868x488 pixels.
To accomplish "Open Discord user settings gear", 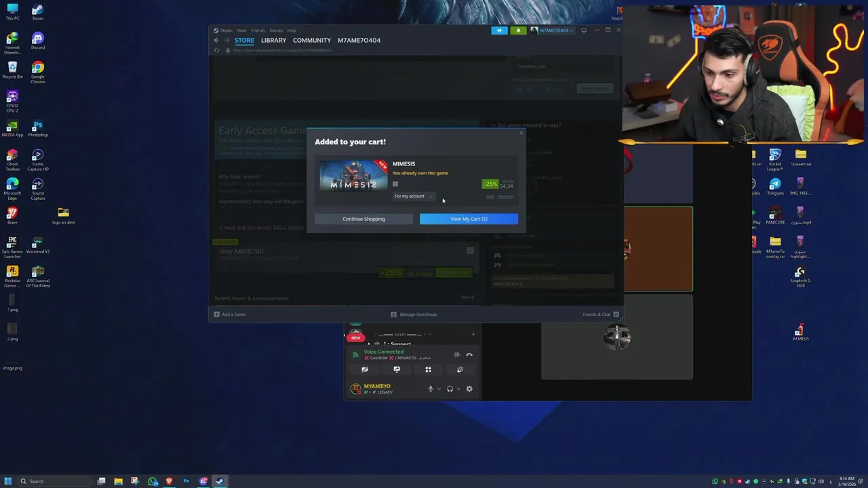I will pos(469,389).
